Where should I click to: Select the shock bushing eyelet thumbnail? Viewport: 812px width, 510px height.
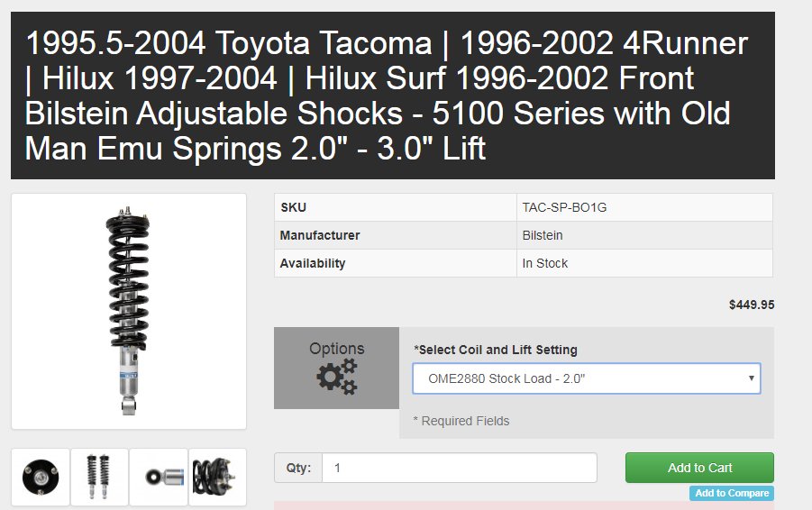click(x=159, y=477)
